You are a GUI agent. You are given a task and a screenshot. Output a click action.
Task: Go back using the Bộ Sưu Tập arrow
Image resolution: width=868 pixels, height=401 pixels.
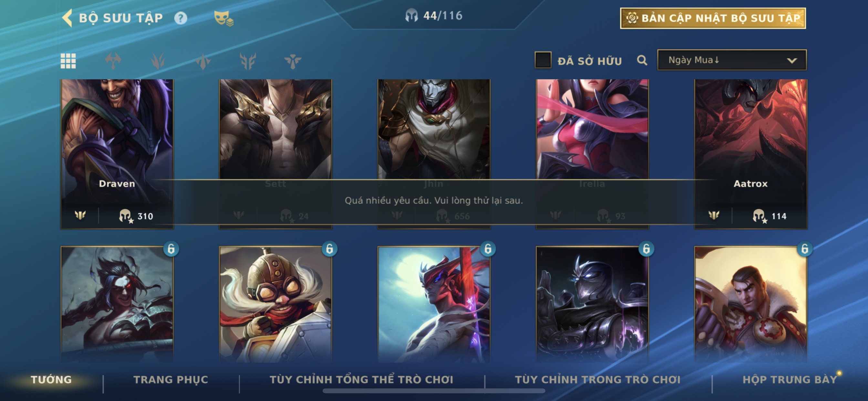(67, 18)
